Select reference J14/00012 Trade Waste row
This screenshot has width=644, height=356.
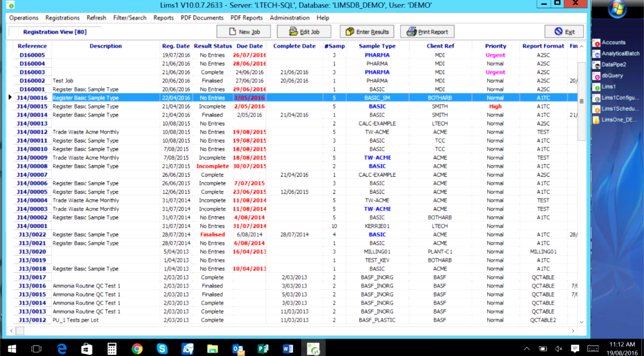pyautogui.click(x=295, y=132)
